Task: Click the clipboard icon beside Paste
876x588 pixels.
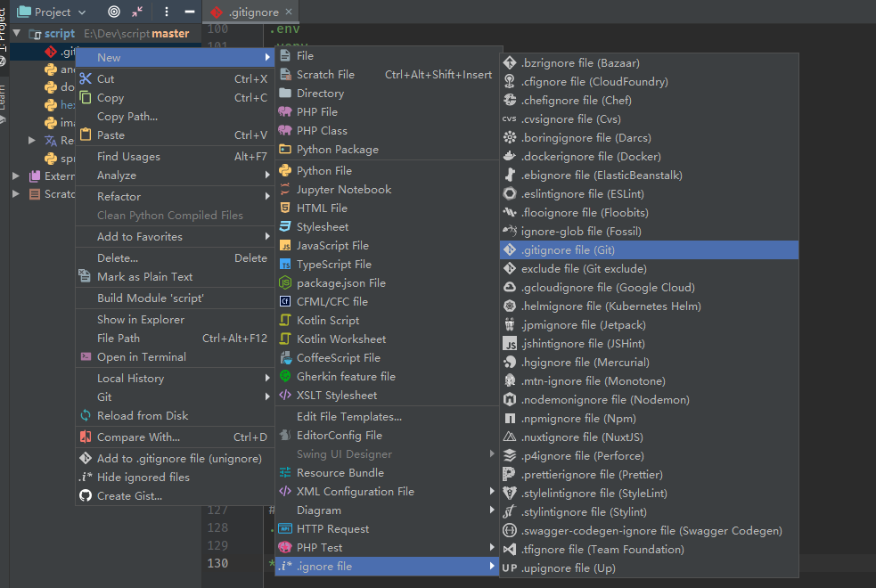Action: pyautogui.click(x=86, y=135)
